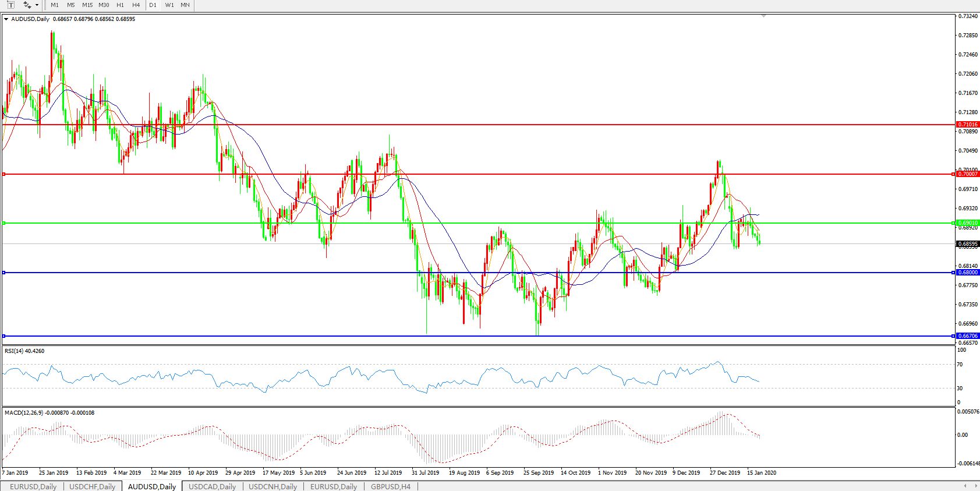
Task: Toggle the H4 timeframe button
Action: point(136,5)
